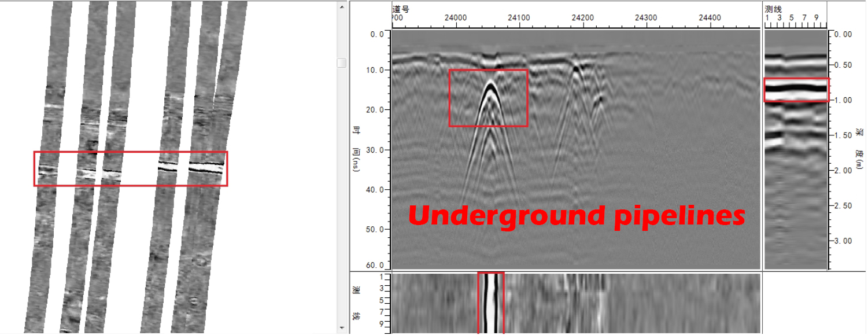The height and width of the screenshot is (335, 868).
Task: Click the 测线 label above cross-line panel
Action: click(773, 9)
